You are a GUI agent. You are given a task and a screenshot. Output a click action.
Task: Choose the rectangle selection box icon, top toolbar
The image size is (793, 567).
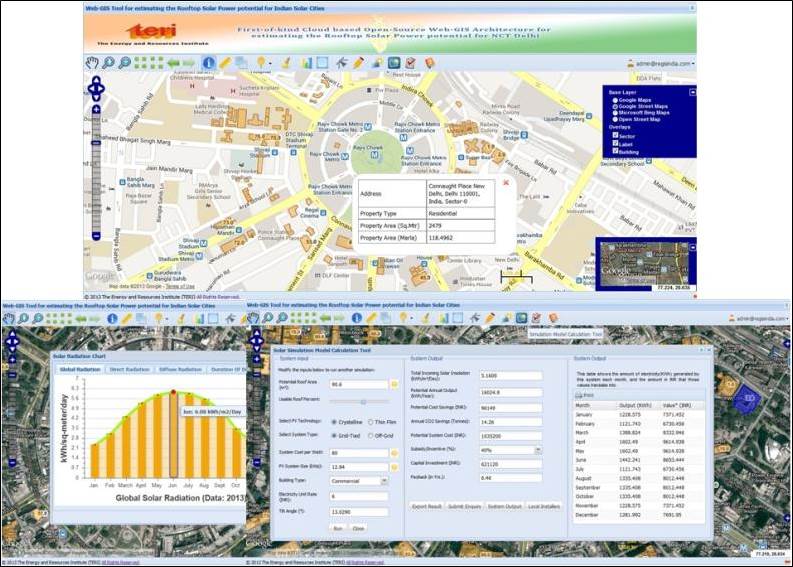(322, 63)
